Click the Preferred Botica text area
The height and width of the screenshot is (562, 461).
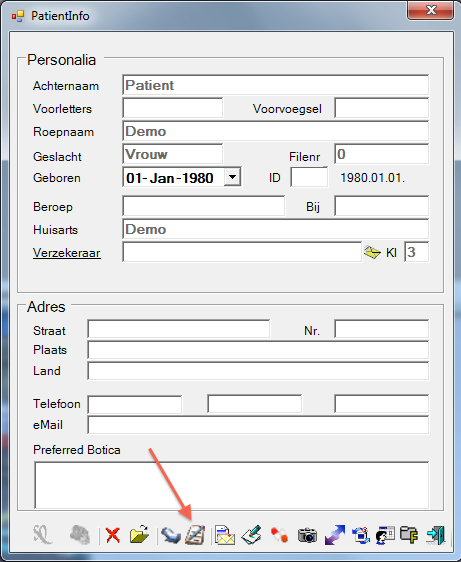coord(232,485)
